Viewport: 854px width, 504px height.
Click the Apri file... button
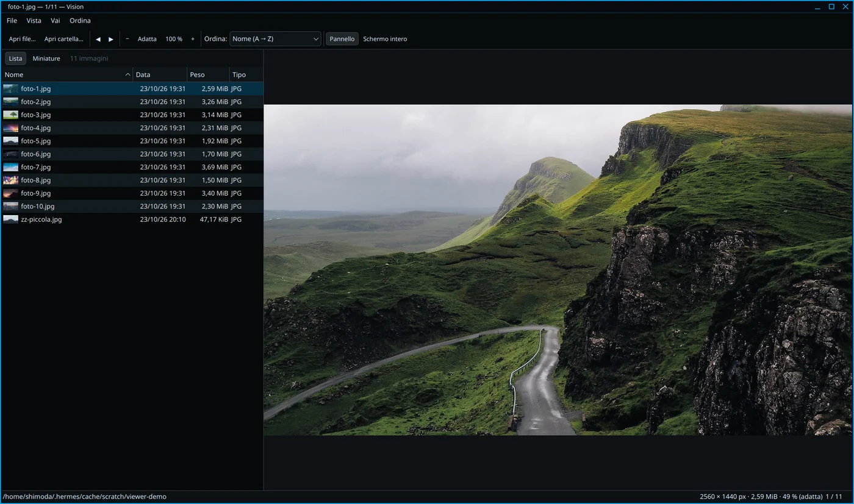(x=22, y=39)
